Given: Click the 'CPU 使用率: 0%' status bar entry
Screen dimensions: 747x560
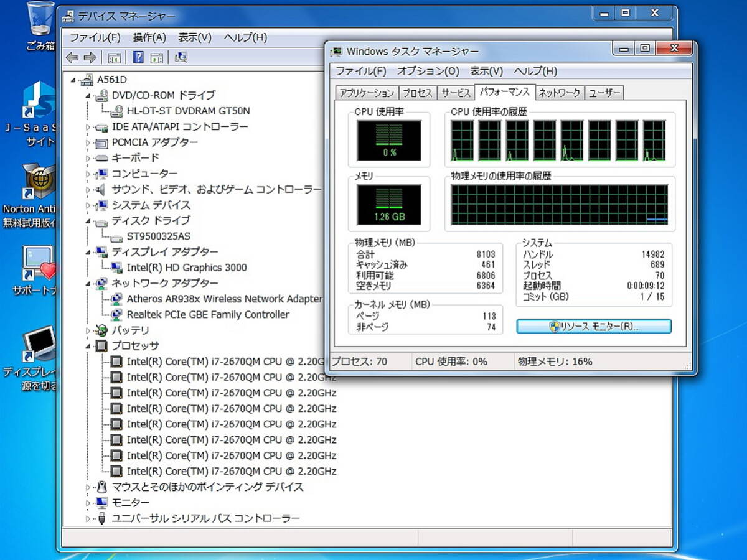Looking at the screenshot, I should click(x=451, y=362).
